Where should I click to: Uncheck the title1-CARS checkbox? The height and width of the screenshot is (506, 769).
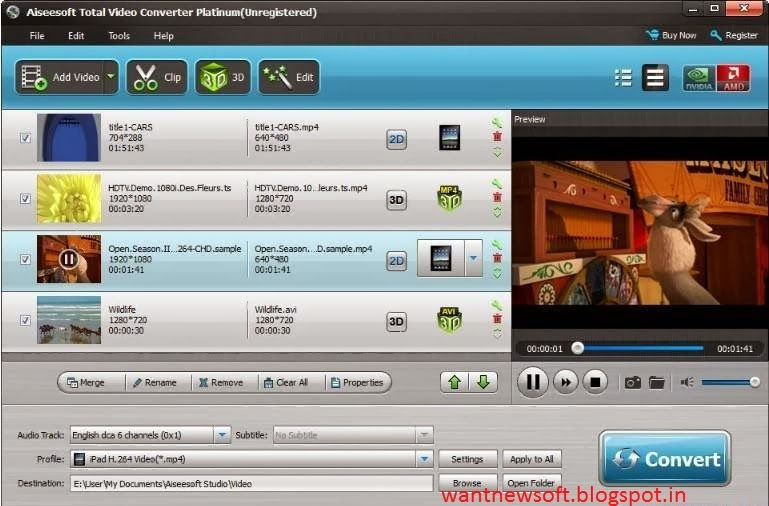coord(25,138)
